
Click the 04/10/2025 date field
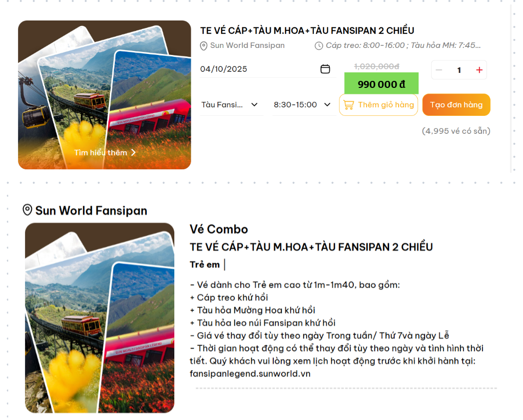268,69
